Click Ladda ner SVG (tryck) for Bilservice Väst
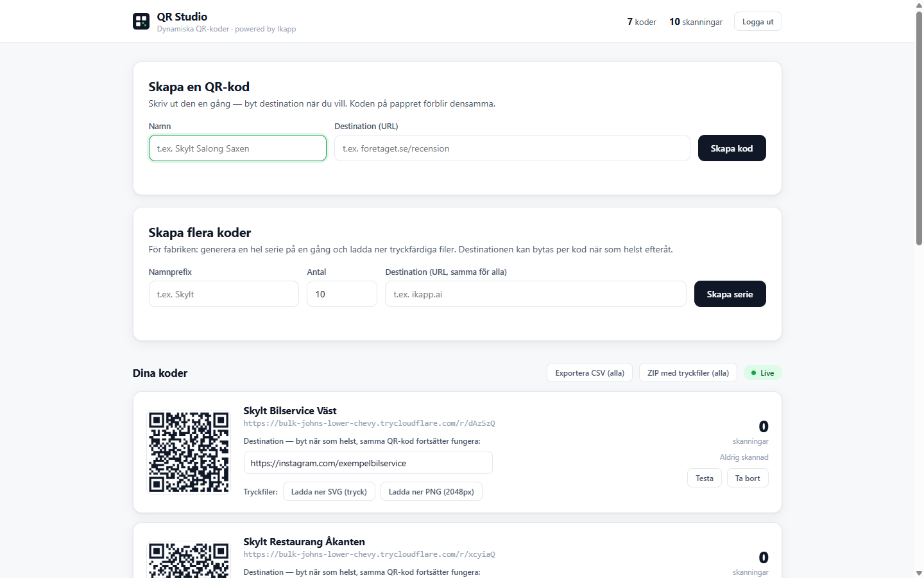Viewport: 924px width, 578px height. (x=329, y=492)
